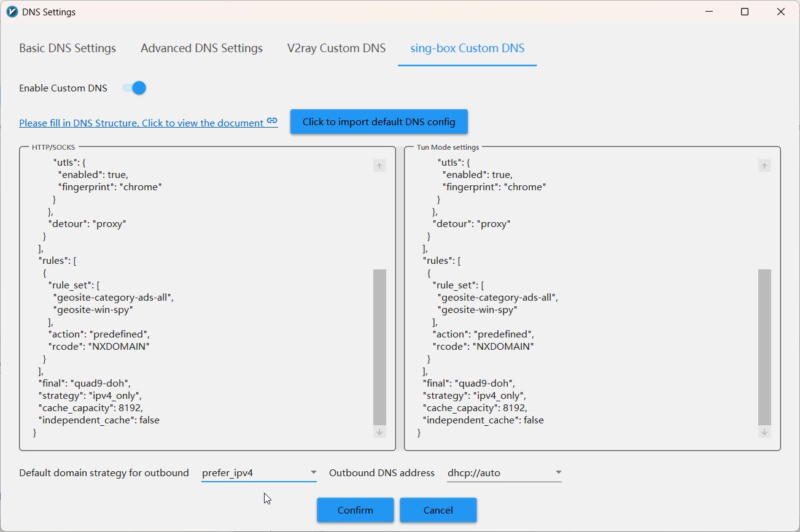The height and width of the screenshot is (532, 800).
Task: Open the DNS Structure document link
Action: click(x=148, y=123)
